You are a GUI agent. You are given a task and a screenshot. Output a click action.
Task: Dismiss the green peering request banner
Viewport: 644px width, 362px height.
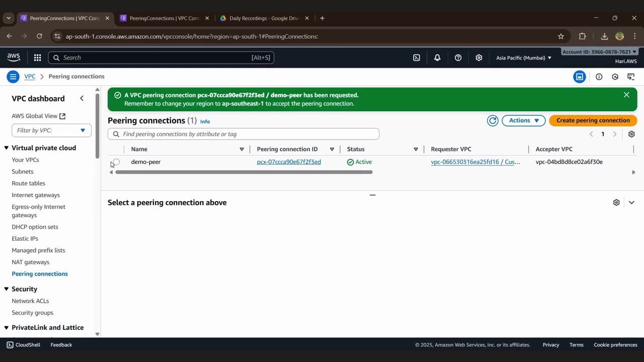(x=626, y=95)
